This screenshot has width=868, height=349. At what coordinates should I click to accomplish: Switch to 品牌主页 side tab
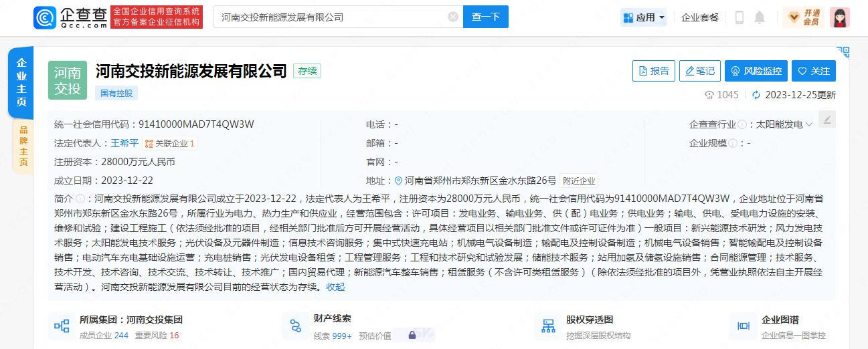[x=23, y=146]
